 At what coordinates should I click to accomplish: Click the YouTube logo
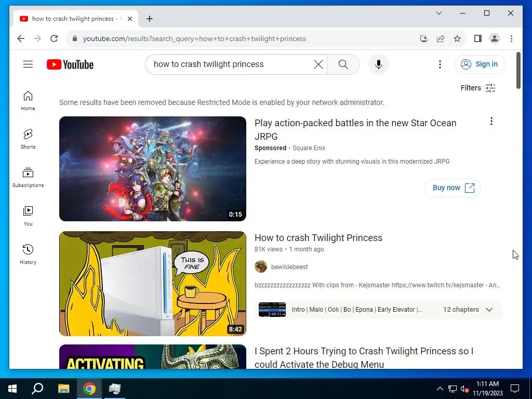pyautogui.click(x=70, y=64)
